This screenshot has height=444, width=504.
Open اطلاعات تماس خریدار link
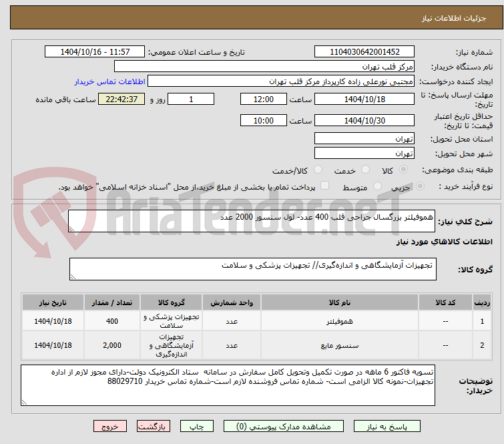tap(110, 81)
